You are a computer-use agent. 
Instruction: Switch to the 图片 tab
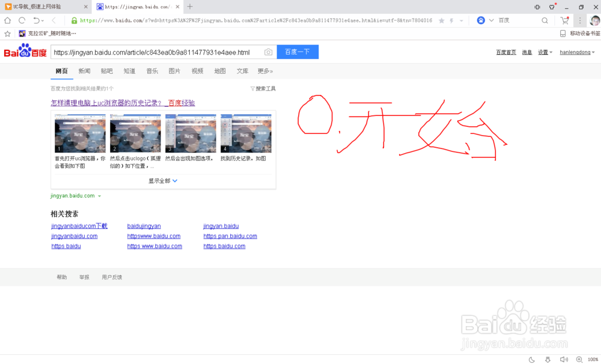[x=174, y=71]
